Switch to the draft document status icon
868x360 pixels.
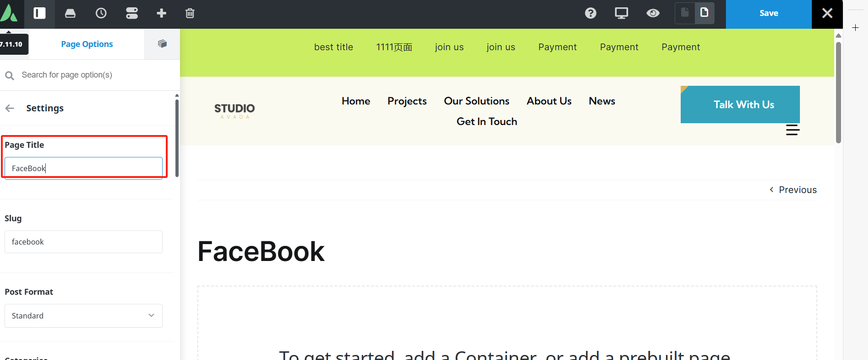tap(685, 13)
